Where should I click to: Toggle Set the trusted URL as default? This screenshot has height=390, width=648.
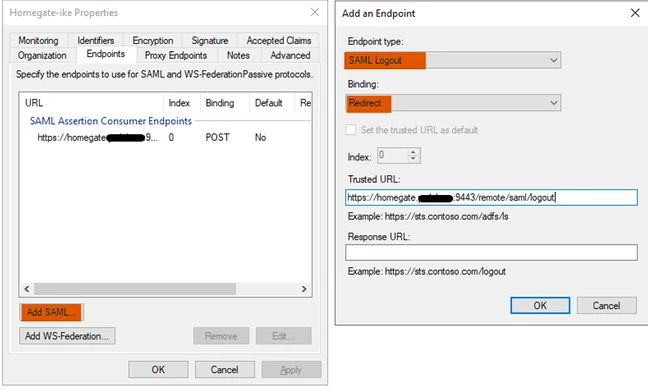[350, 130]
